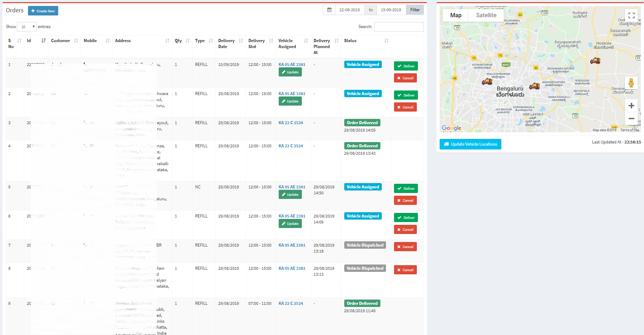Apply the date Filter button

pyautogui.click(x=415, y=10)
